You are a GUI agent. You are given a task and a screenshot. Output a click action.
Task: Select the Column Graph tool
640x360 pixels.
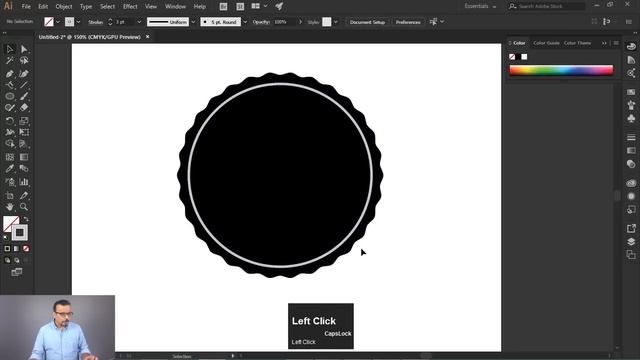point(24,182)
